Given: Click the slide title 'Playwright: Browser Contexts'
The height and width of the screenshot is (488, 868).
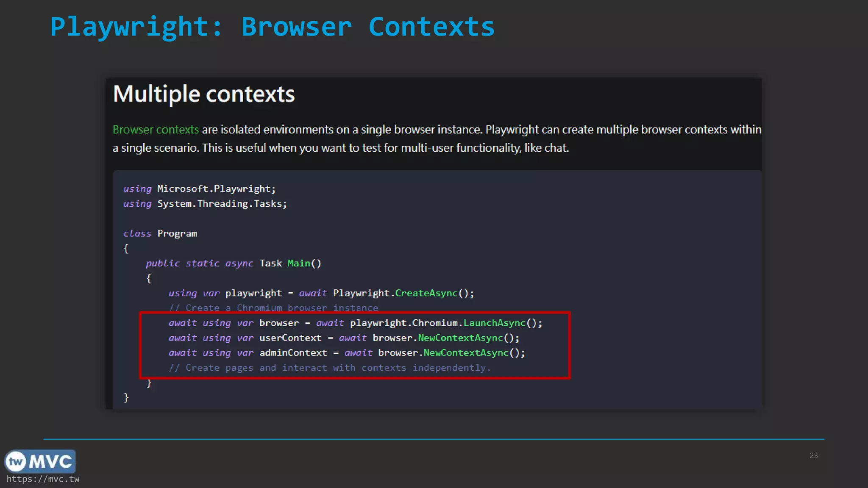Looking at the screenshot, I should click(x=273, y=27).
